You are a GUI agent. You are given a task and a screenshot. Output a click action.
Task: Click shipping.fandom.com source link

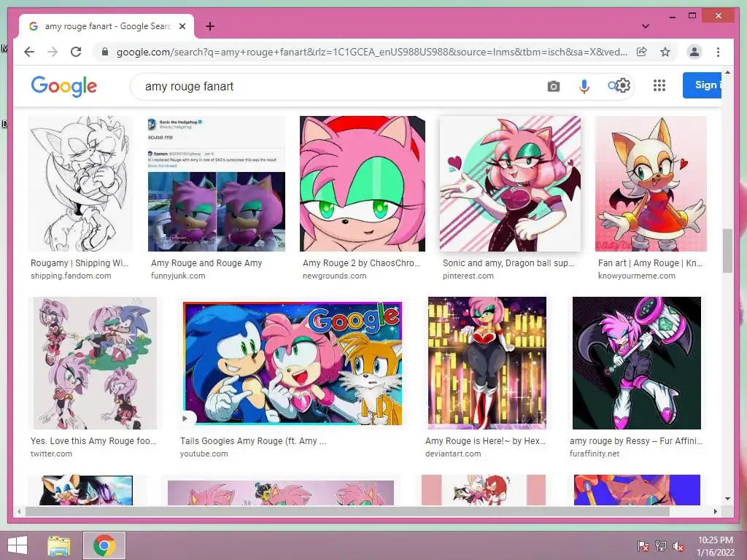[71, 276]
